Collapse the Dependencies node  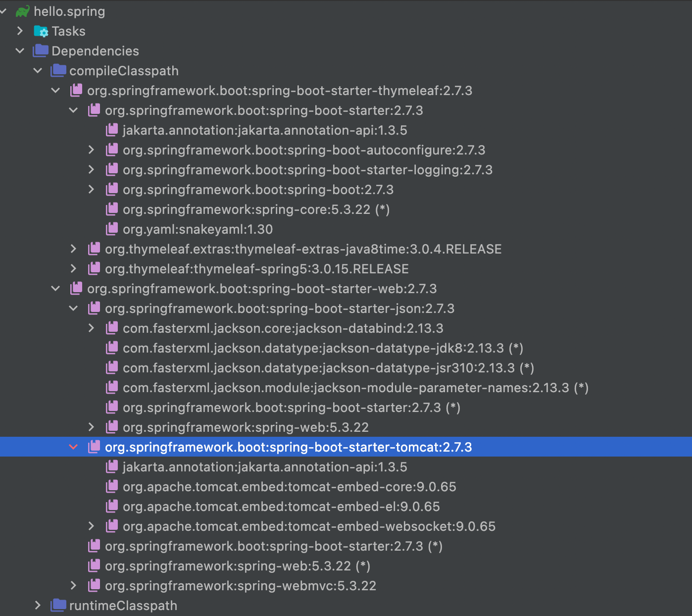[x=20, y=51]
